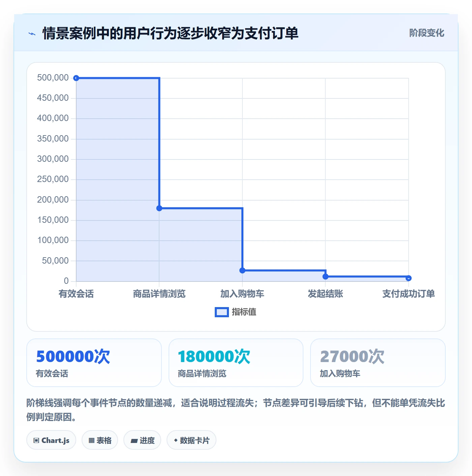Image resolution: width=472 pixels, height=476 pixels.
Task: Click the 支付成功订单 x-axis label
Action: (x=409, y=294)
